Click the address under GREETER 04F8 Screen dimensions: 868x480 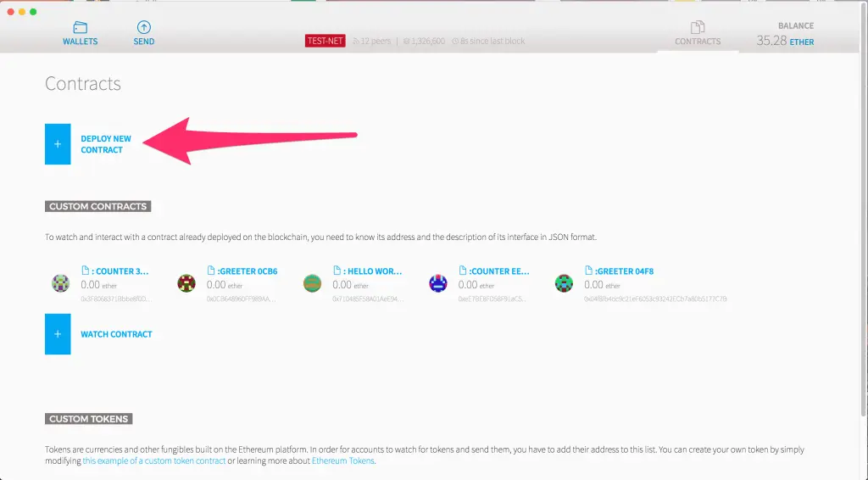tap(655, 299)
